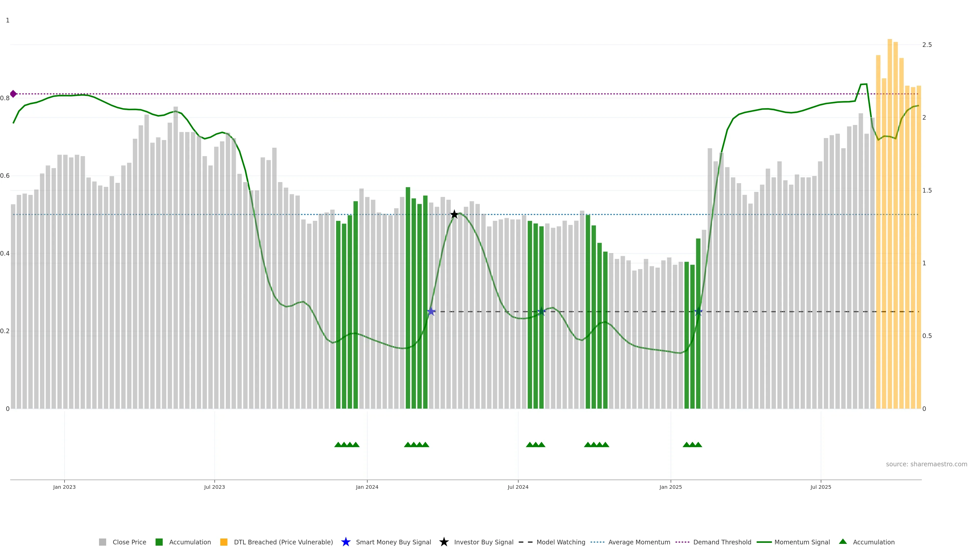This screenshot has width=980, height=551.
Task: Click the Smart Money Buy Signal label
Action: pyautogui.click(x=393, y=542)
